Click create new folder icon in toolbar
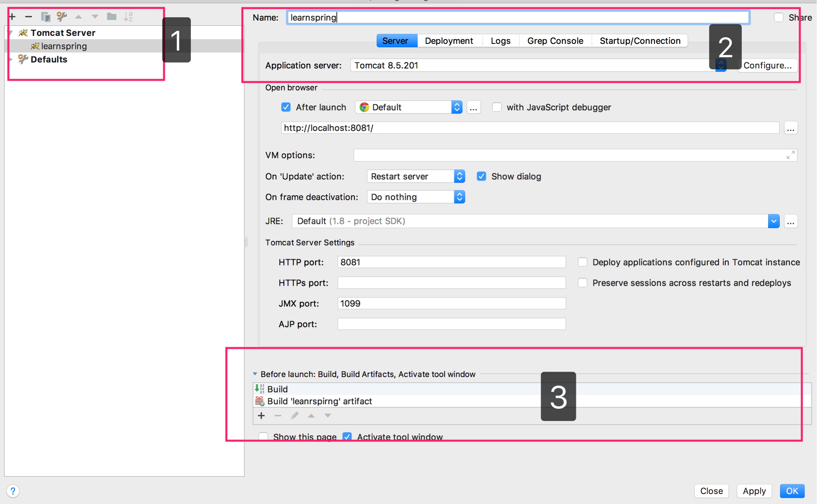The image size is (817, 504). pyautogui.click(x=111, y=16)
